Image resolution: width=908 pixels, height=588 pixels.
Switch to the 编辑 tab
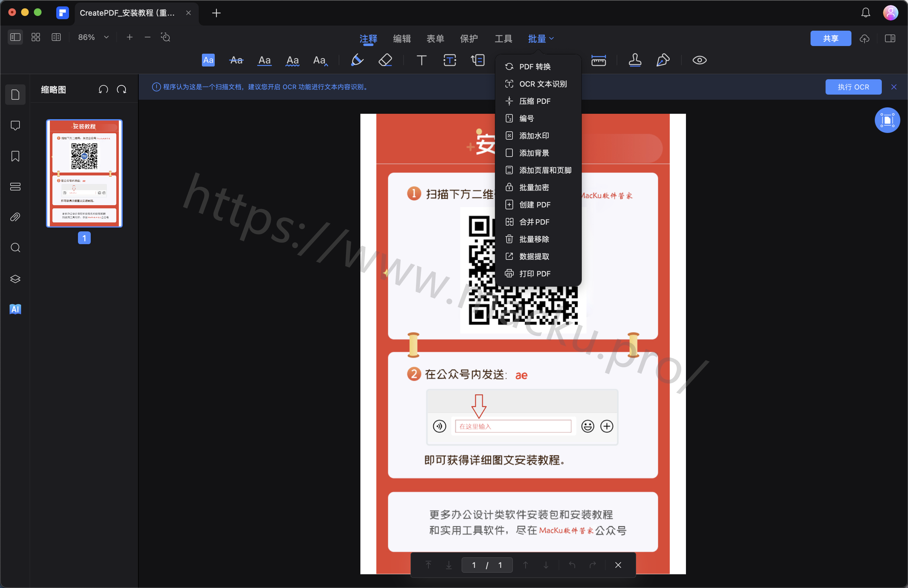(402, 39)
